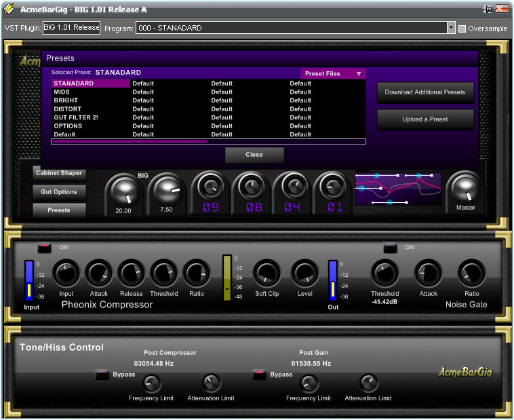Viewport: 514px width, 420px height.
Task: Adjust the compressor Attack knob
Action: 99,273
